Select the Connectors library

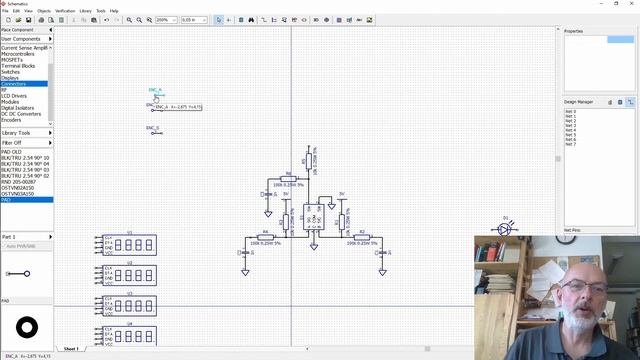point(24,84)
